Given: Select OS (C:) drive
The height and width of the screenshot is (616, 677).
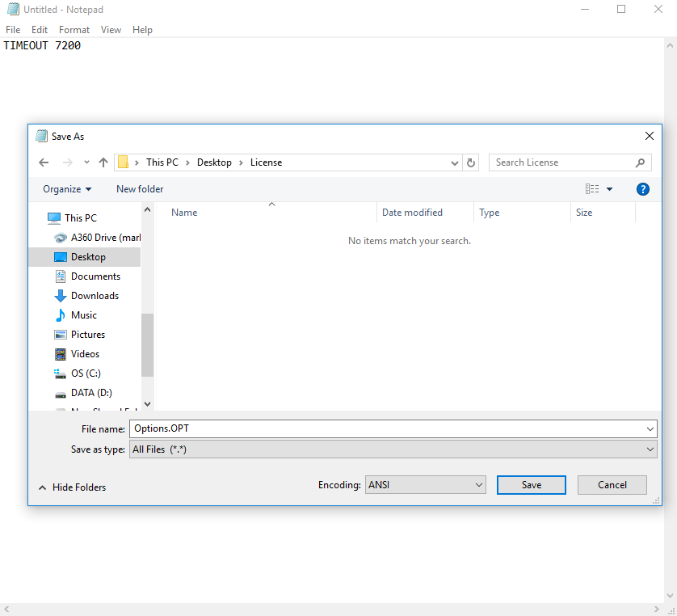Looking at the screenshot, I should point(86,373).
